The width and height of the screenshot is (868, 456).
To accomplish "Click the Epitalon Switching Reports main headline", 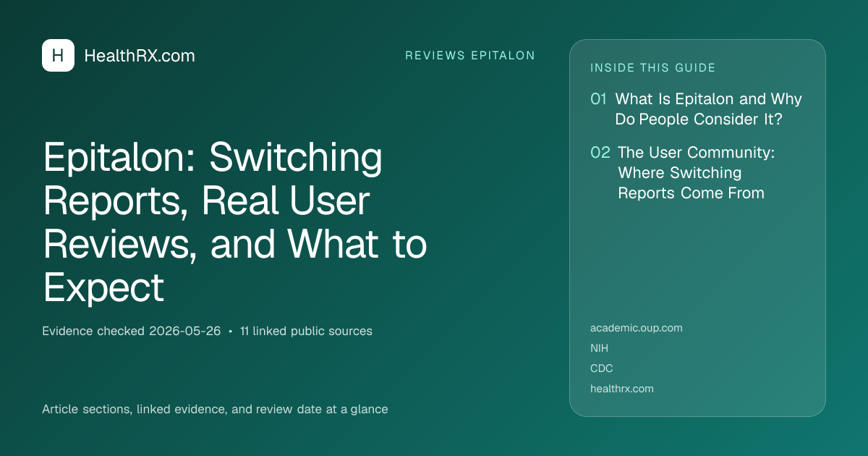I will point(235,222).
